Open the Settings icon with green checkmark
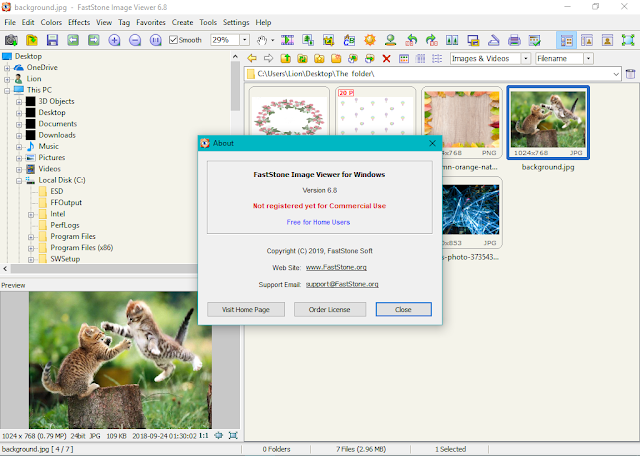 click(x=535, y=40)
